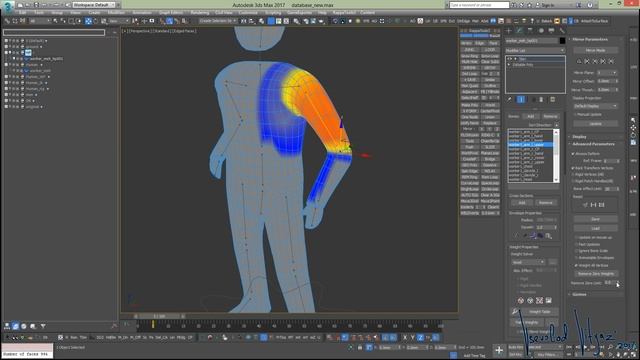
Task: Open the Tools menu
Action: click(x=39, y=13)
